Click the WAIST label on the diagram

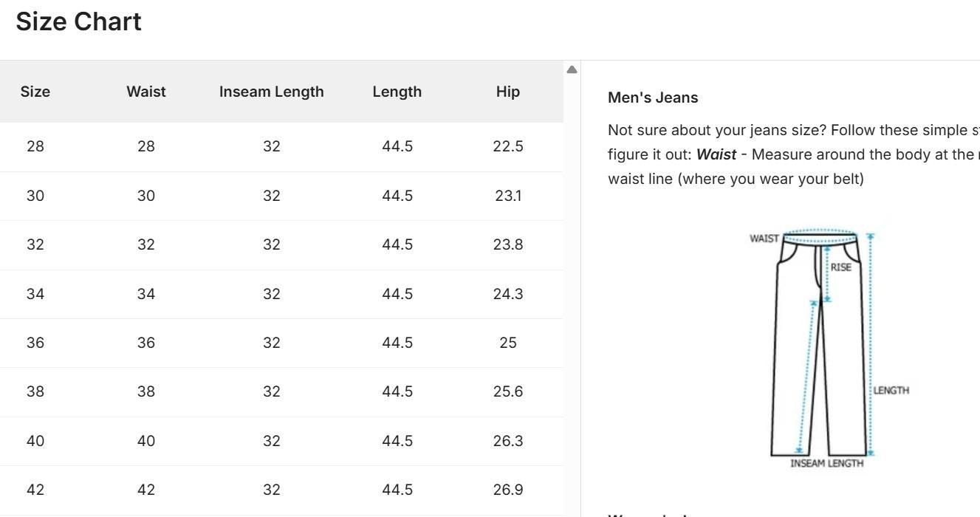click(764, 238)
